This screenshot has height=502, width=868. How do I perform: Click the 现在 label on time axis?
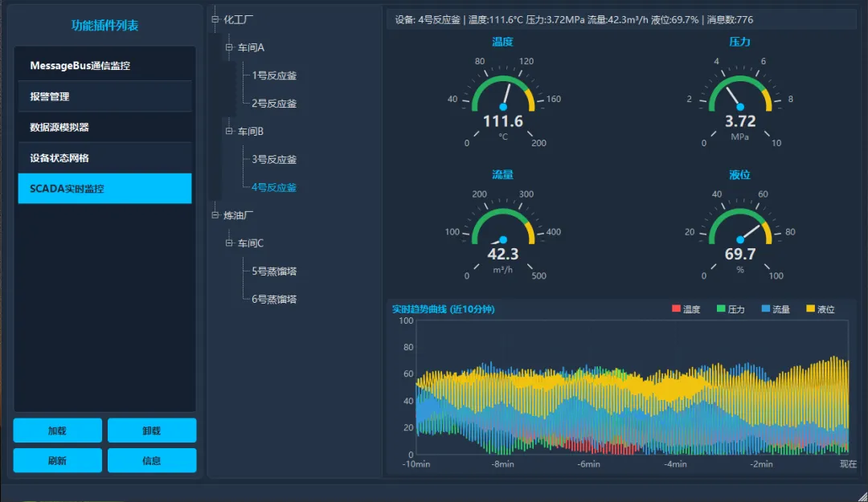848,463
